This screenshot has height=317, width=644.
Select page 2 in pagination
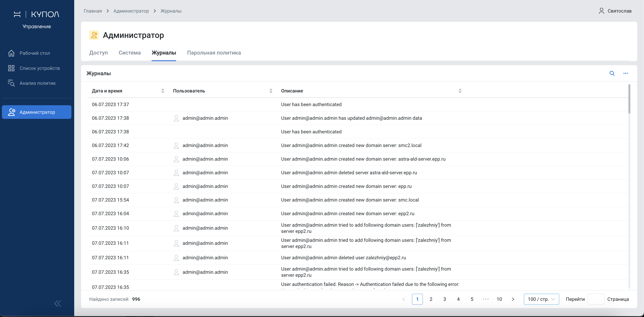[x=431, y=299]
